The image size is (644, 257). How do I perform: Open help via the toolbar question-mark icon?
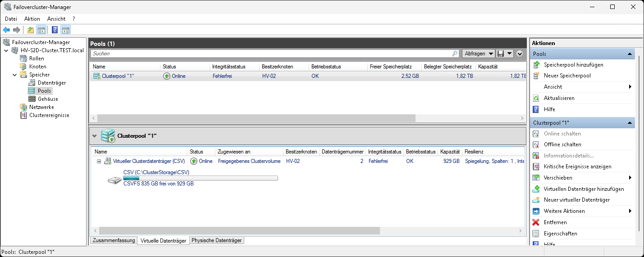click(x=55, y=30)
